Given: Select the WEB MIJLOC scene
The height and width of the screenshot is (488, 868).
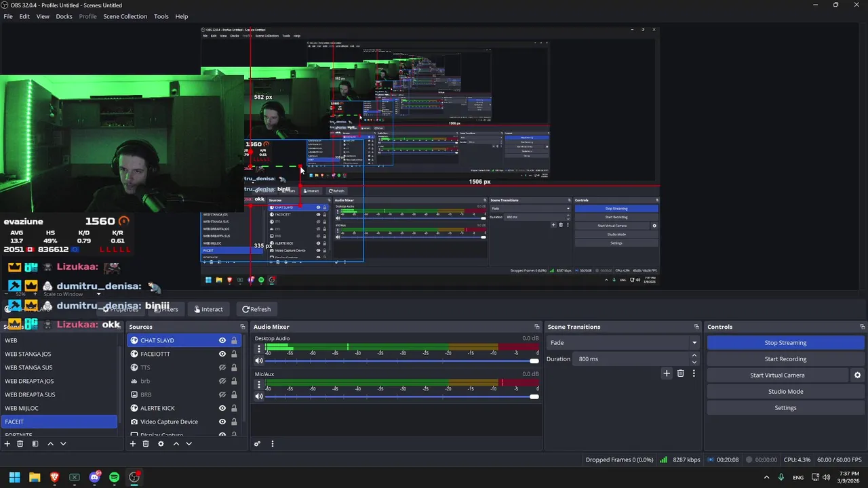Looking at the screenshot, I should 59,408.
